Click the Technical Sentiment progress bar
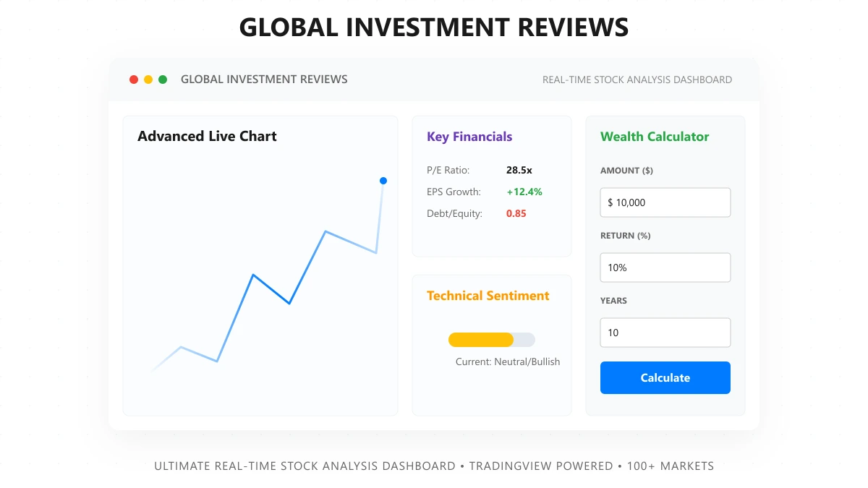 pyautogui.click(x=492, y=340)
